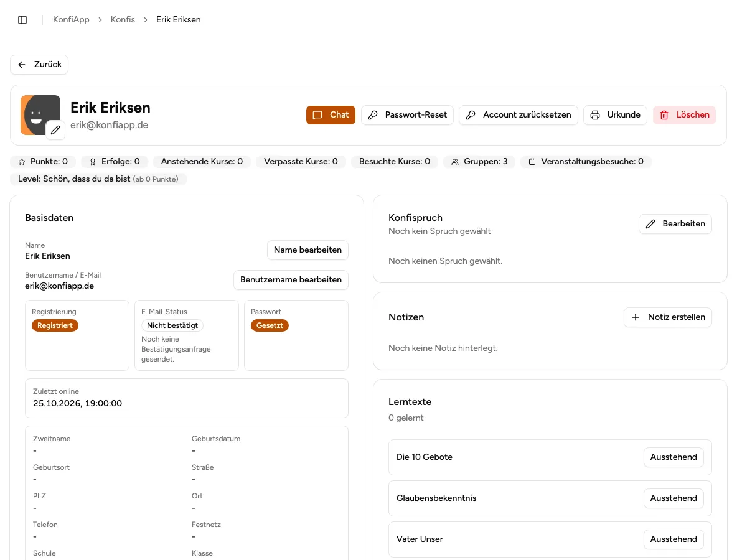This screenshot has width=737, height=560.
Task: Toggle the sidebar panel icon
Action: 22,20
